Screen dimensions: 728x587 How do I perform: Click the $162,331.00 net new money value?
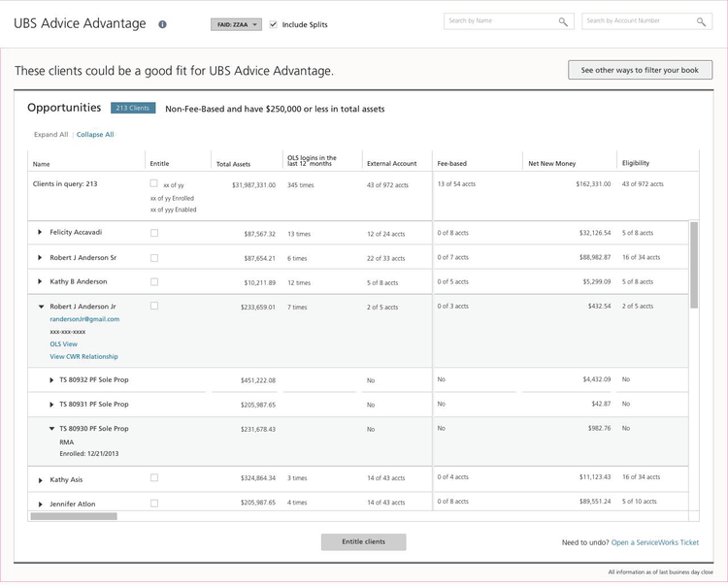(593, 184)
